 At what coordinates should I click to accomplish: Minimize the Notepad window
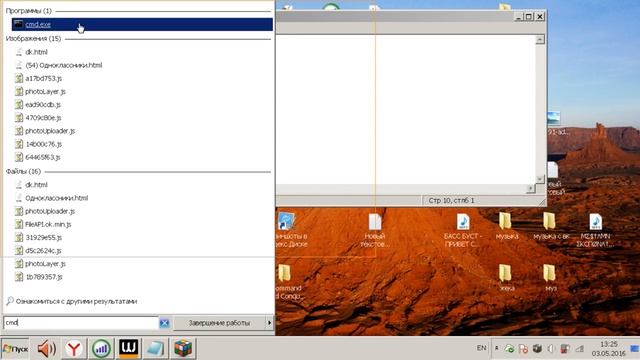(518, 16)
